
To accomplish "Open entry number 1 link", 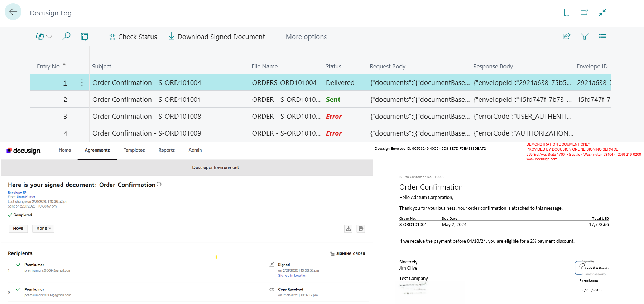I will 65,83.
